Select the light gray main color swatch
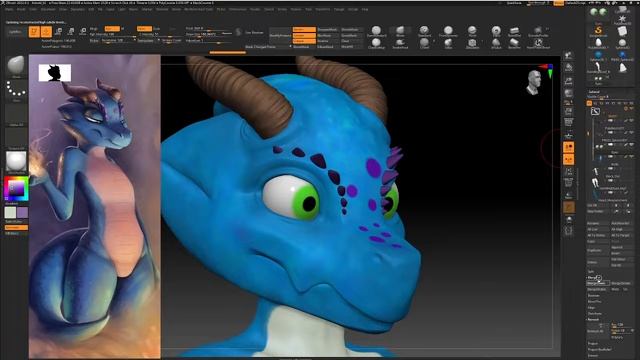 coord(10,212)
